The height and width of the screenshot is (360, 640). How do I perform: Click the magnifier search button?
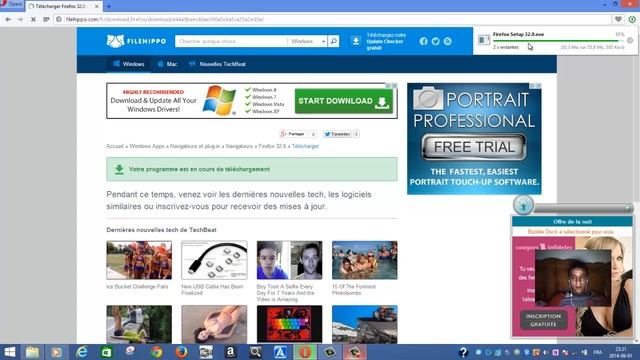pyautogui.click(x=333, y=41)
